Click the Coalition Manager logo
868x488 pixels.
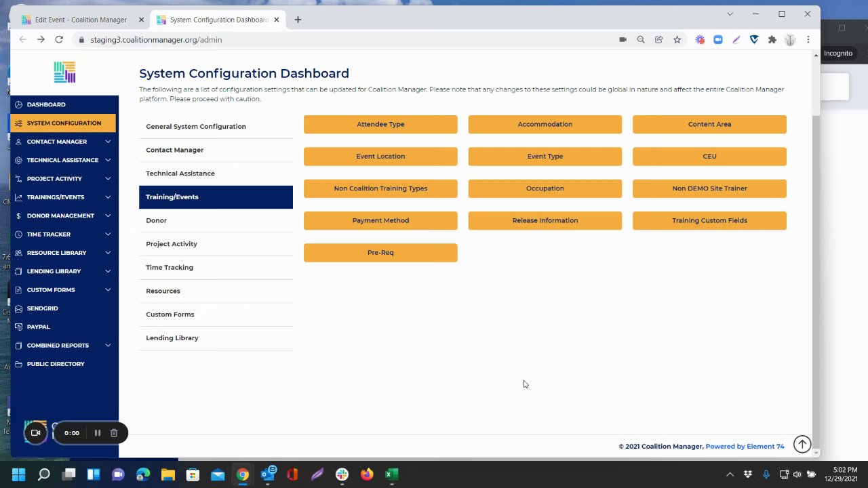pos(64,72)
